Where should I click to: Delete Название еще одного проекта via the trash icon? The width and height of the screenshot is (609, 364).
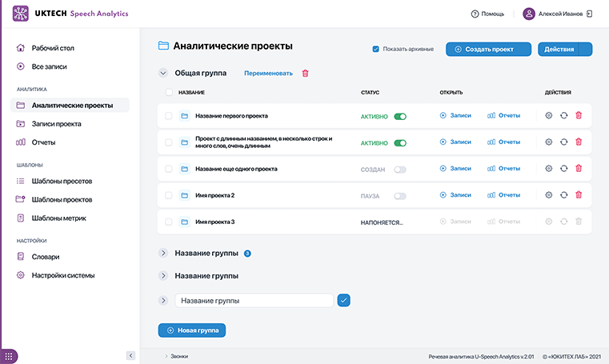click(x=579, y=168)
